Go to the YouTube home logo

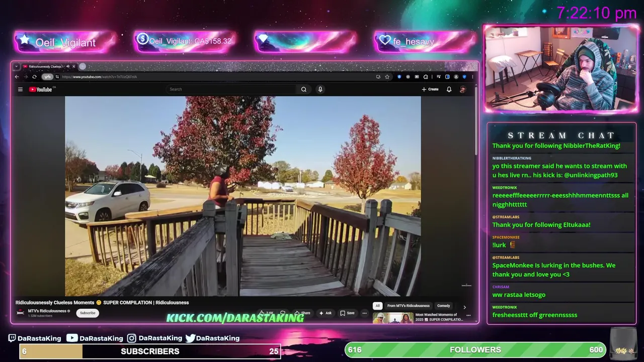41,89
